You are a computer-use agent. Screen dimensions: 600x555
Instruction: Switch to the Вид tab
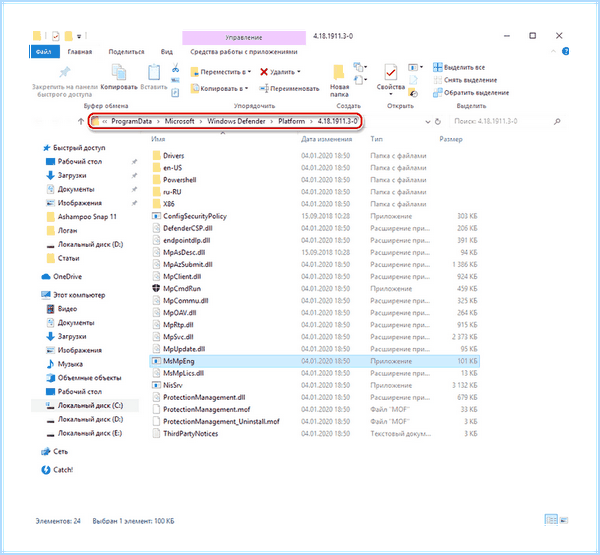click(166, 52)
